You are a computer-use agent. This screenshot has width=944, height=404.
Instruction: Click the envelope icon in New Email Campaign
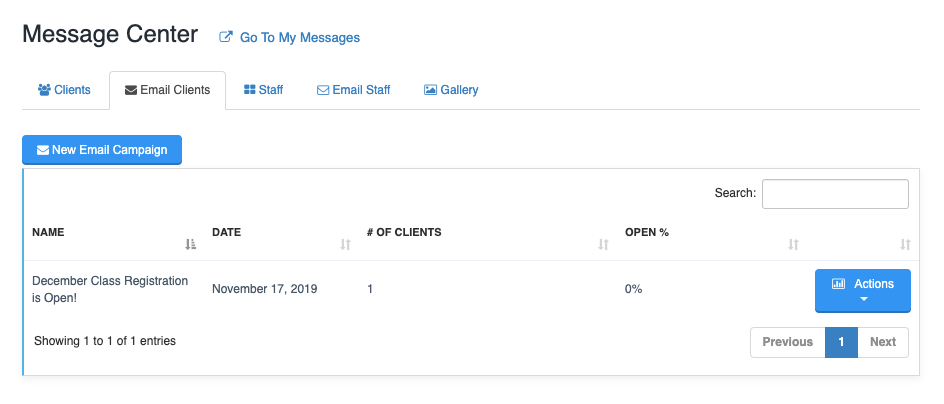pos(43,150)
